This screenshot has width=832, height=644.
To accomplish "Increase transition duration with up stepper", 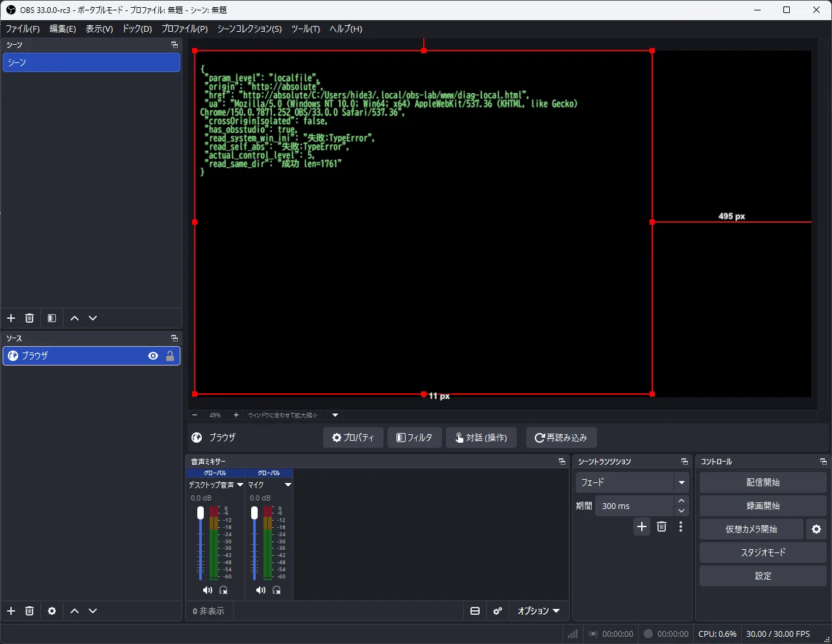I will click(681, 501).
